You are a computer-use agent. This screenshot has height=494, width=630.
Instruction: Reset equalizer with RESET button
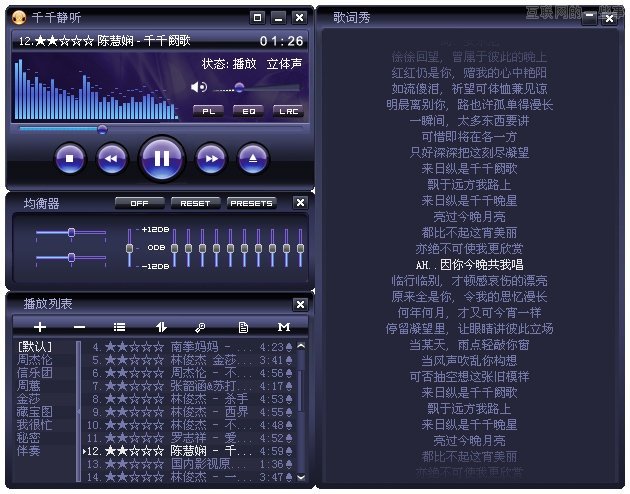coord(195,203)
